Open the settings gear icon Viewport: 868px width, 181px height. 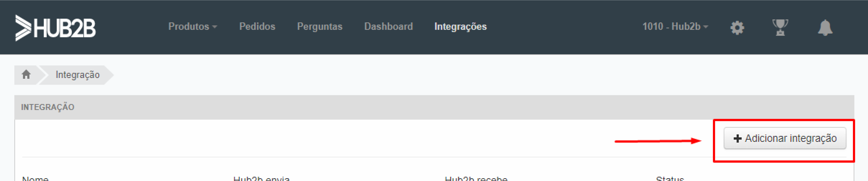737,28
